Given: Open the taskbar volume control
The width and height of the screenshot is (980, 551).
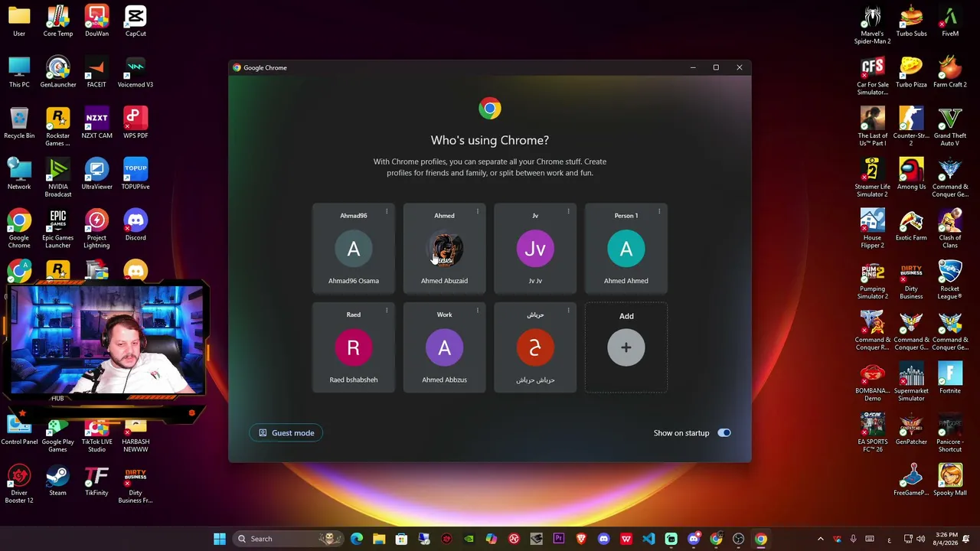Looking at the screenshot, I should click(x=920, y=539).
